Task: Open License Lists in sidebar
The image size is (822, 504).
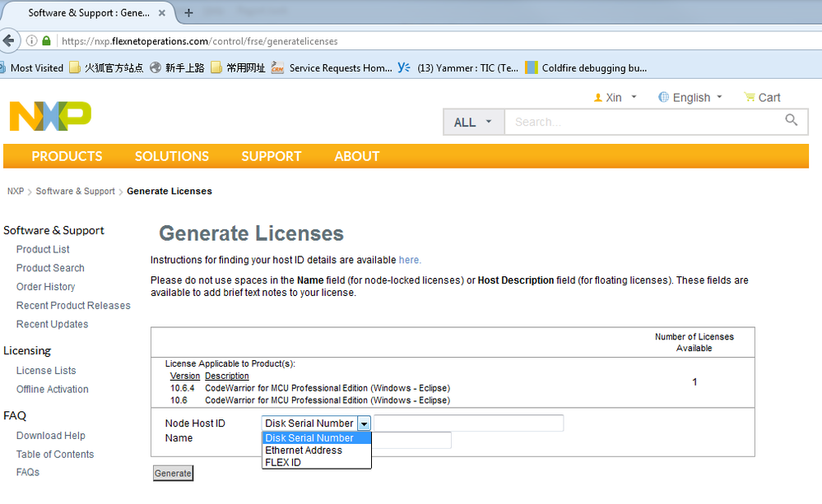Action: coord(46,371)
